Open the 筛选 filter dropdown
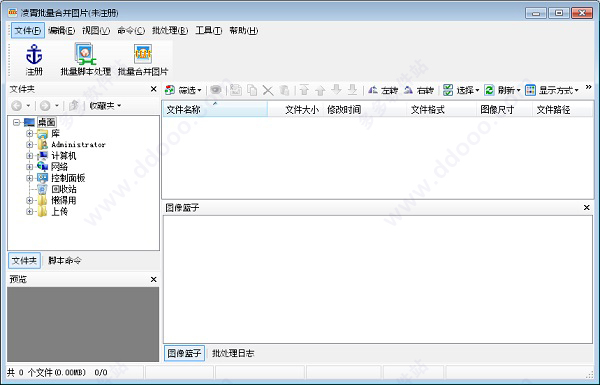Image resolution: width=600 pixels, height=385 pixels. point(183,90)
